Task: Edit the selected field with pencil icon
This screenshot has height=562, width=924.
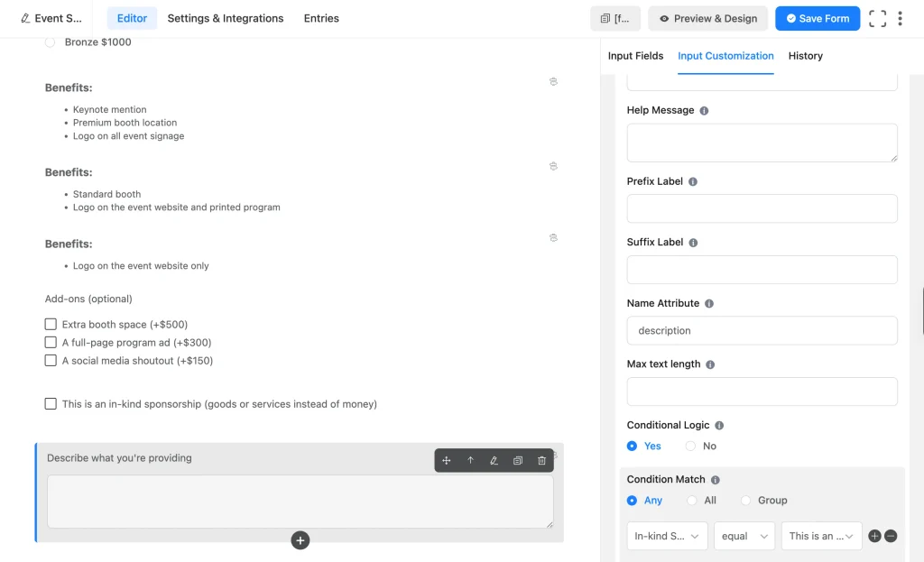Action: click(x=494, y=461)
